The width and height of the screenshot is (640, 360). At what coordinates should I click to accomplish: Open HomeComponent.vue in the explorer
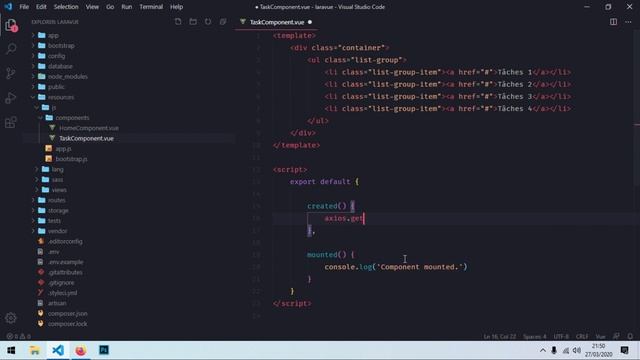[x=89, y=128]
